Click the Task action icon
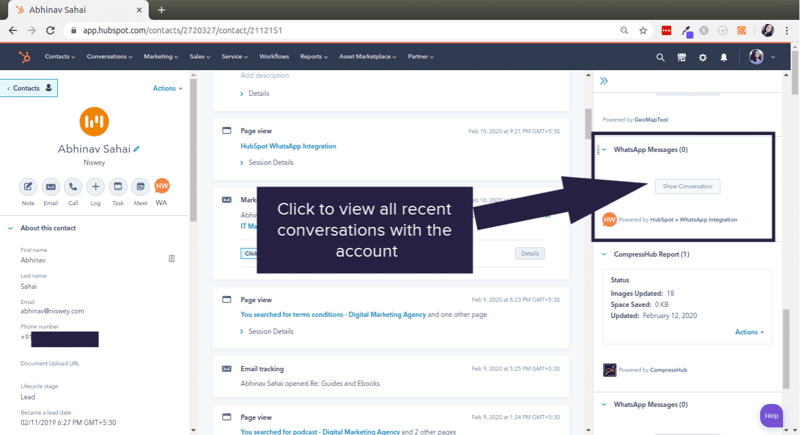 [118, 187]
